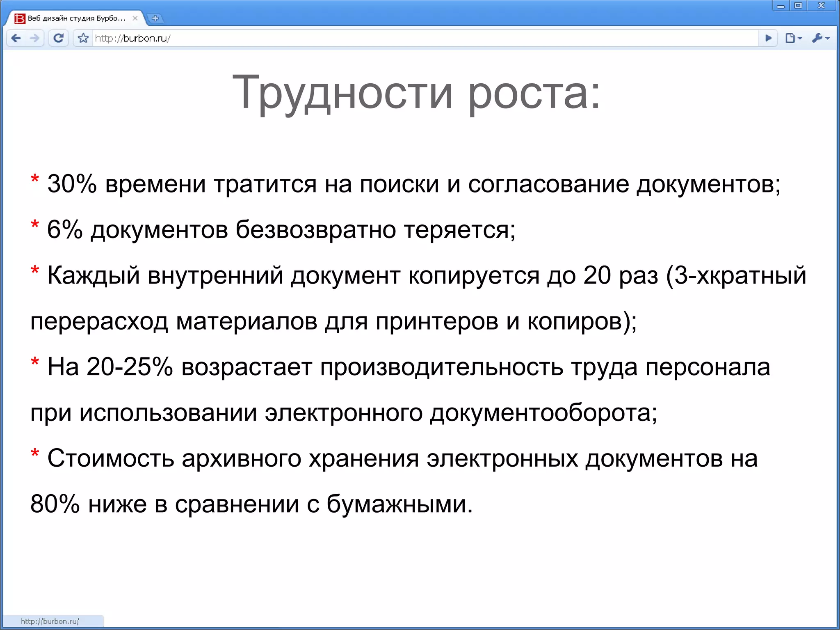This screenshot has height=630, width=840.
Task: Minimize the browser window
Action: [781, 5]
